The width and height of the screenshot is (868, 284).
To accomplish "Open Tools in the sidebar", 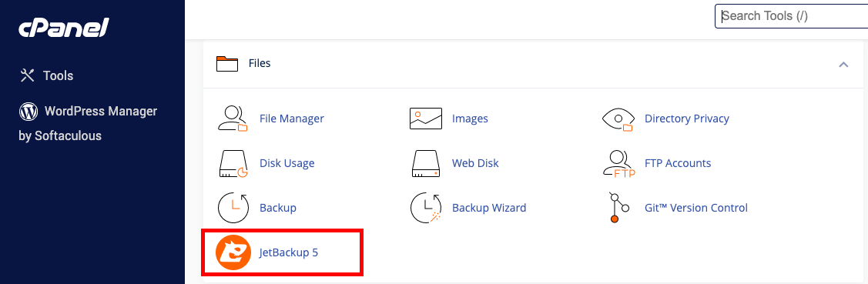I will click(x=46, y=75).
